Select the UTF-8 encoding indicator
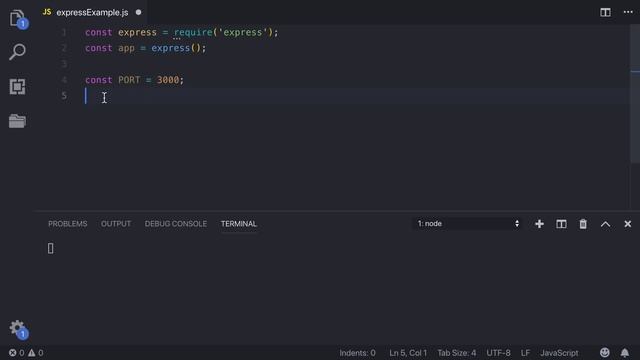Screen dimensions: 640x360 pyautogui.click(x=498, y=353)
